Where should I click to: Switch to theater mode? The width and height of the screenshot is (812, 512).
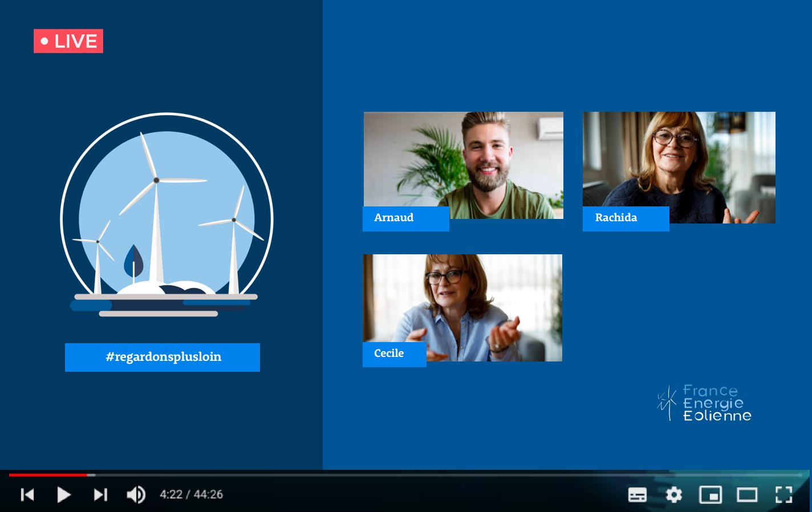pos(747,494)
